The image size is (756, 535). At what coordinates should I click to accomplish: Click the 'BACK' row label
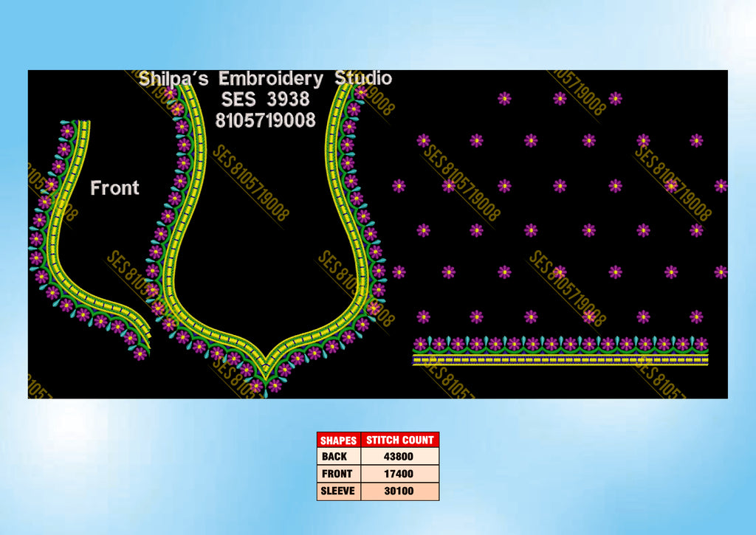334,457
